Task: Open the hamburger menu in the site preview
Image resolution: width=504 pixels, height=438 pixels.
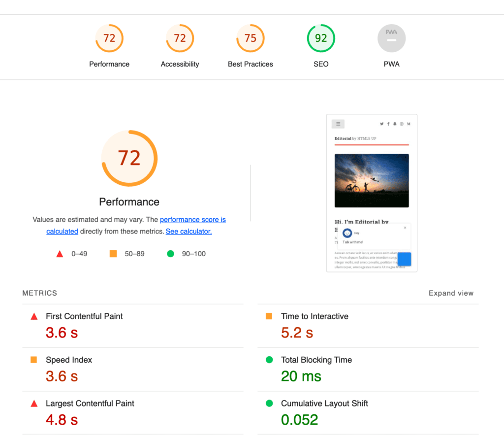Action: (x=338, y=124)
